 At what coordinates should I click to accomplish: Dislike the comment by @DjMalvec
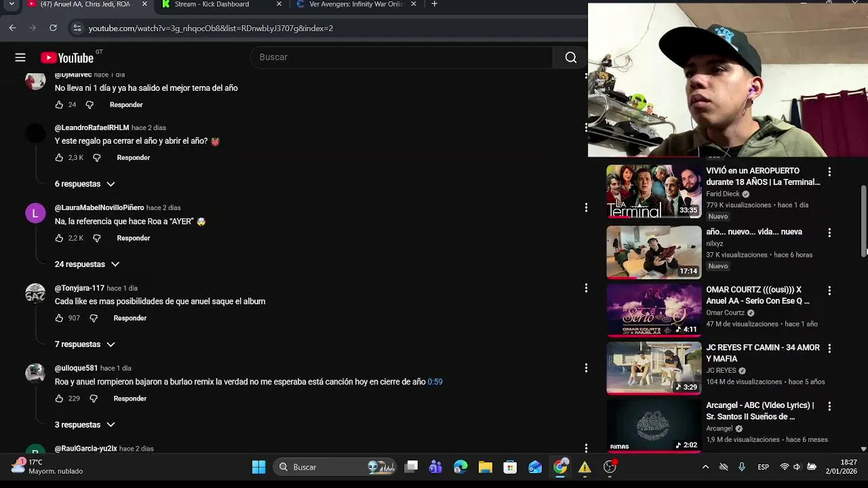[90, 105]
